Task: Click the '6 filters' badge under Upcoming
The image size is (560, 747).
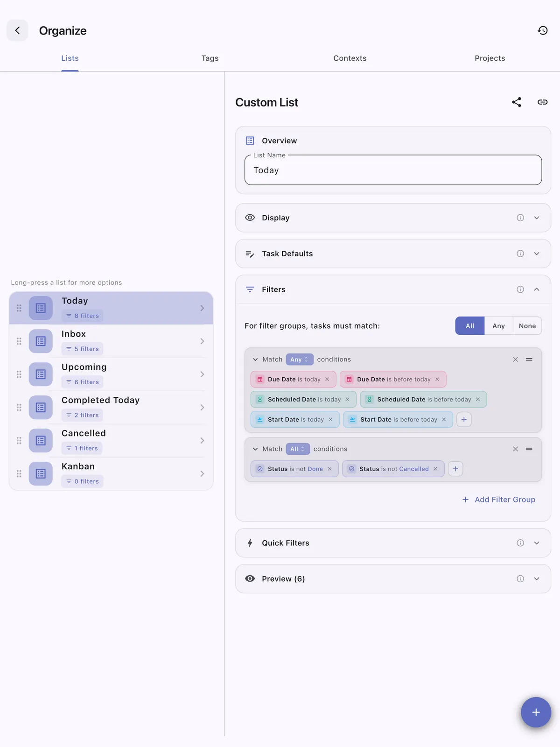Action: click(82, 382)
